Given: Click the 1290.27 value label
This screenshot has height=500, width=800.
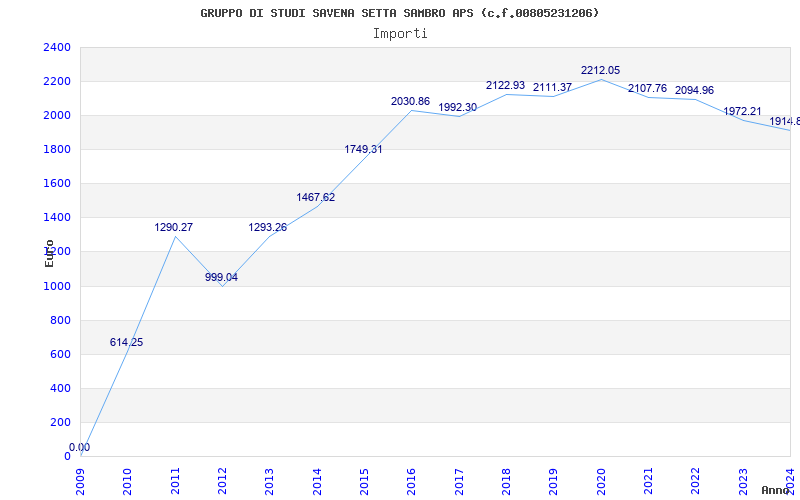Looking at the screenshot, I should 174,228.
